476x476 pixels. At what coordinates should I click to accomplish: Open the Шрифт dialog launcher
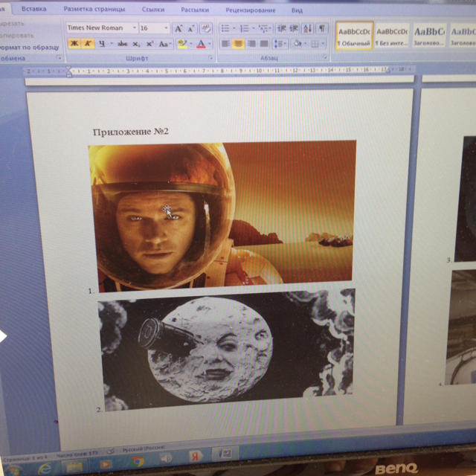(210, 58)
